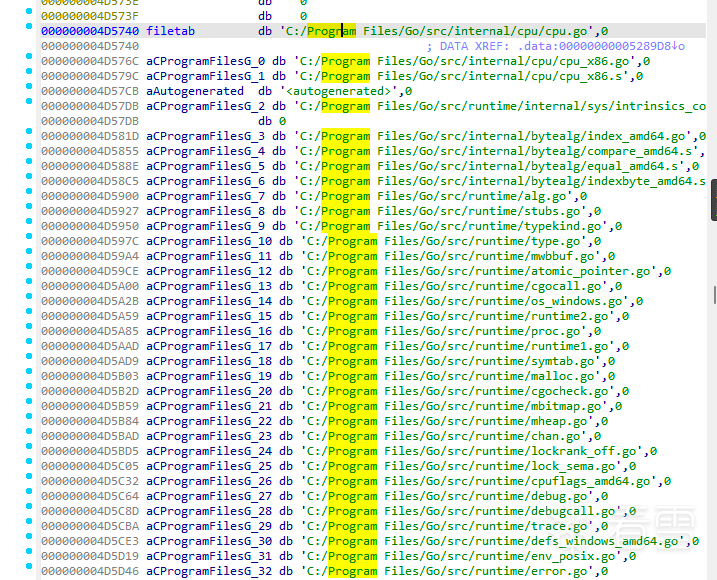The width and height of the screenshot is (717, 580).
Task: Click address 000000004D5C05
Action: [90, 466]
